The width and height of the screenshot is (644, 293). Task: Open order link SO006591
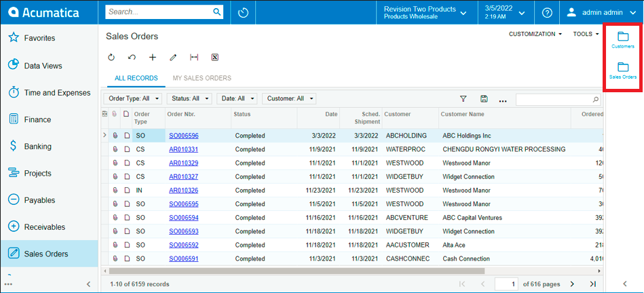click(184, 258)
